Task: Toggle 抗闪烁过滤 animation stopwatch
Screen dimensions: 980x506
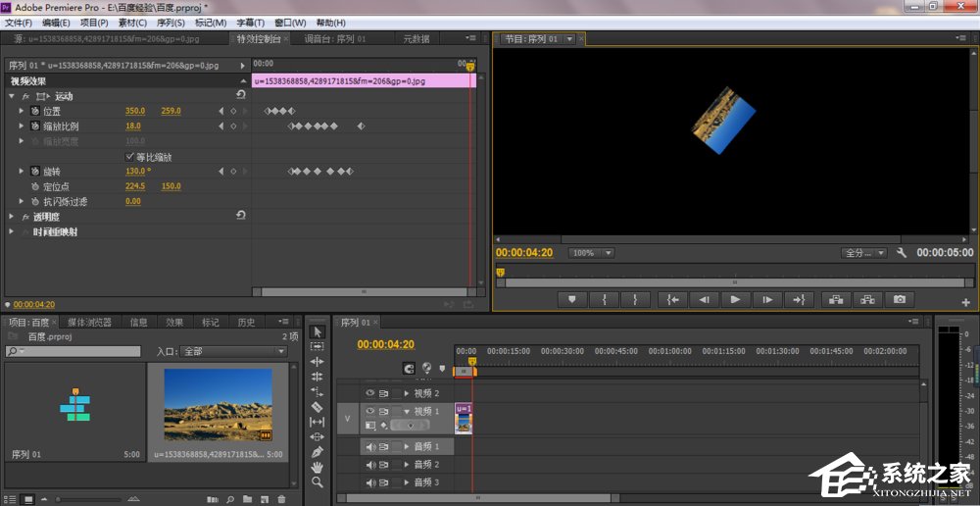Action: coord(35,201)
